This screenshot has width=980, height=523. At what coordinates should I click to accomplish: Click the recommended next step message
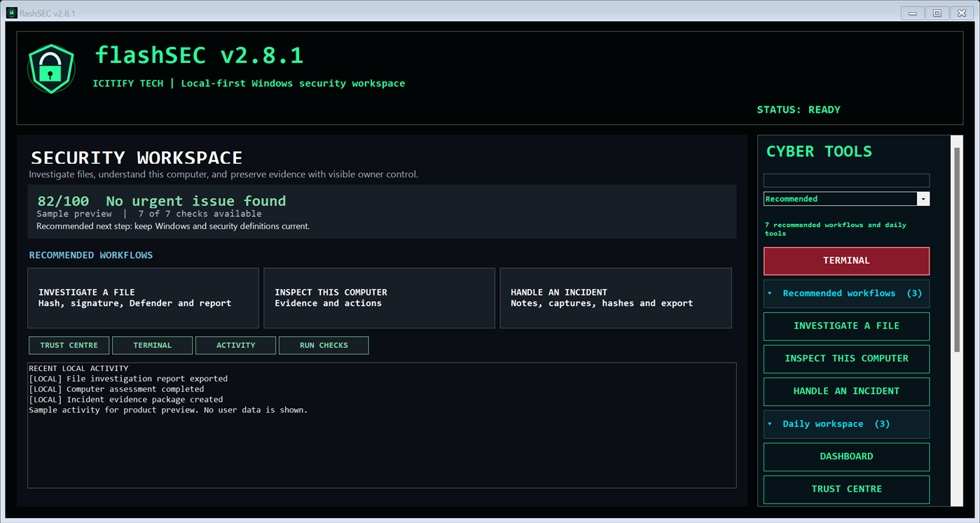(x=173, y=226)
